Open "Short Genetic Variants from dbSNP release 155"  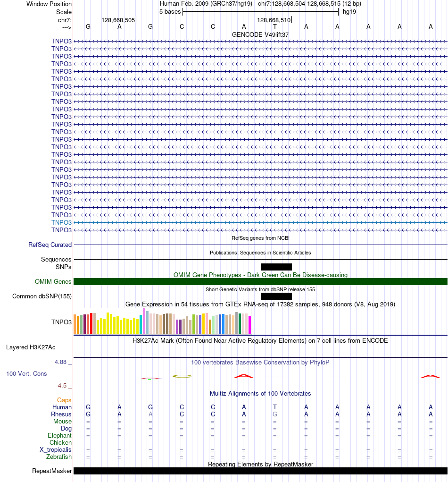point(260,289)
